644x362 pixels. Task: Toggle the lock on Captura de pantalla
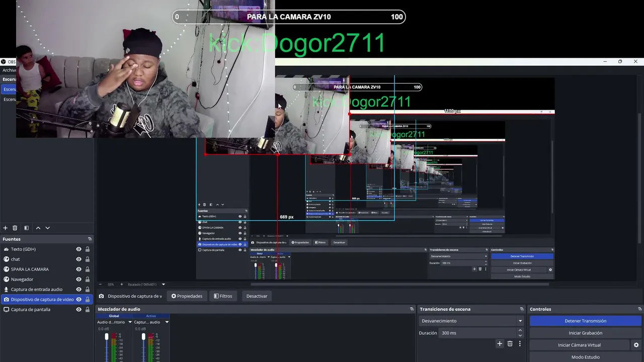pyautogui.click(x=88, y=309)
